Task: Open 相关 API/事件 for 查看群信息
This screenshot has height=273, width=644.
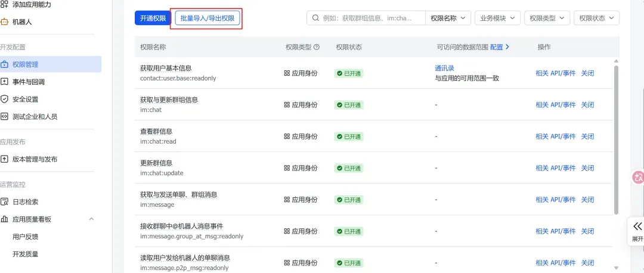Action: (x=556, y=136)
